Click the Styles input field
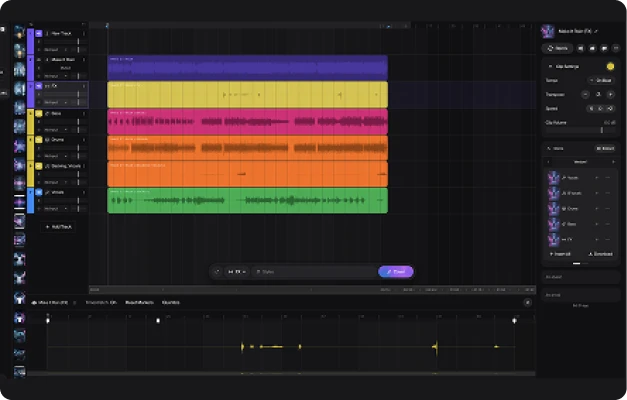The height and width of the screenshot is (400, 627). [314, 272]
